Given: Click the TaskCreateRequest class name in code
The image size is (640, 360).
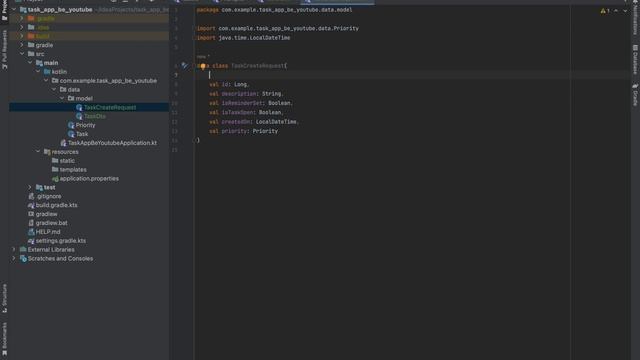Looking at the screenshot, I should (x=257, y=66).
